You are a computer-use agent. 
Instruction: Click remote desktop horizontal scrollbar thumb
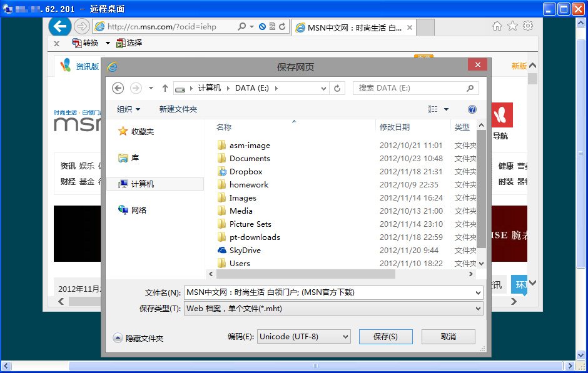[x=316, y=366]
